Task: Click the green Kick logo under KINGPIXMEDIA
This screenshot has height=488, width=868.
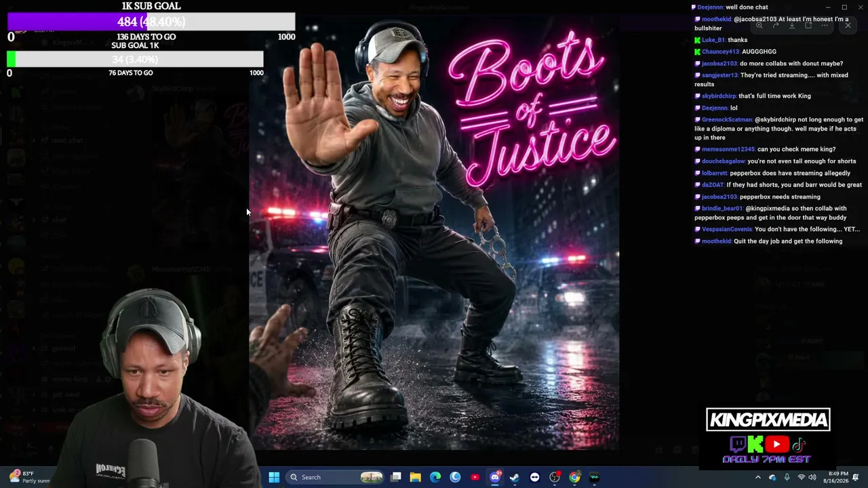Action: point(755,445)
